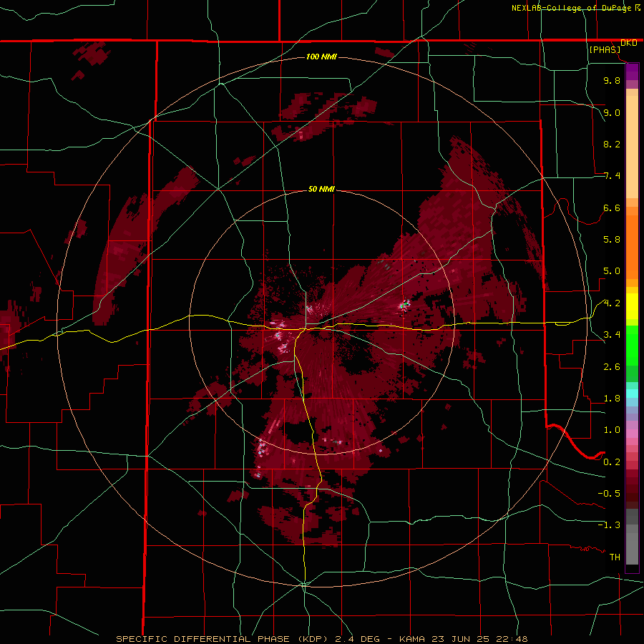Image resolution: width=644 pixels, height=644 pixels.
Task: Click the 100 NMI range ring label
Action: tap(321, 57)
